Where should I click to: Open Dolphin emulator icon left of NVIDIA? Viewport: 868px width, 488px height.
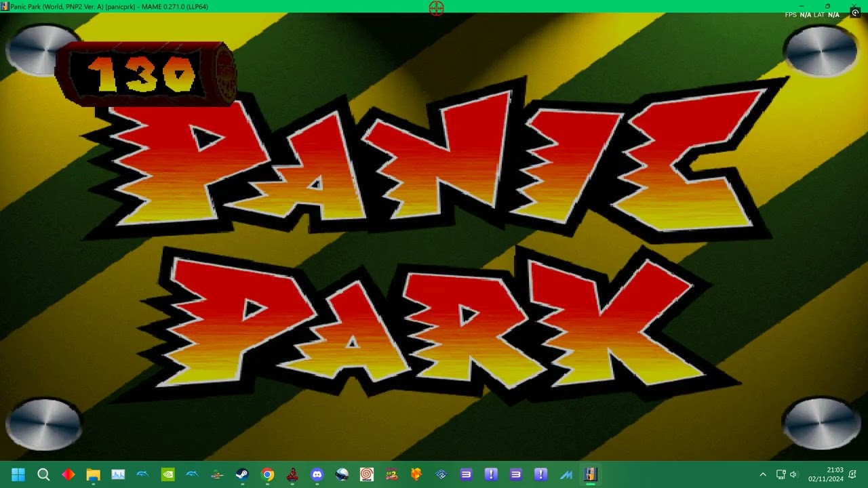coord(142,474)
